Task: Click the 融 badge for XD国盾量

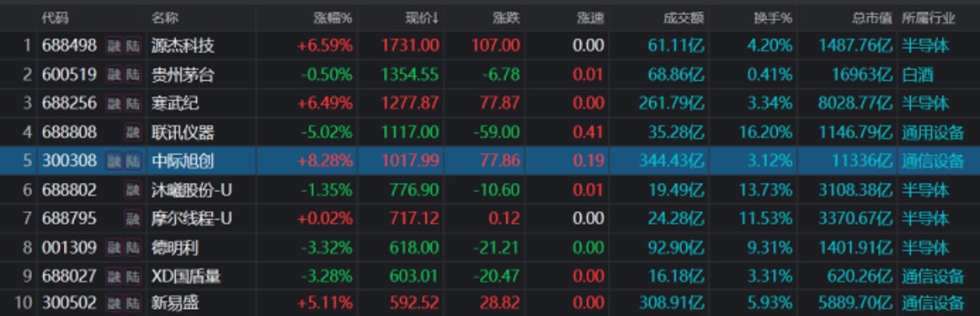Action: coord(114,276)
